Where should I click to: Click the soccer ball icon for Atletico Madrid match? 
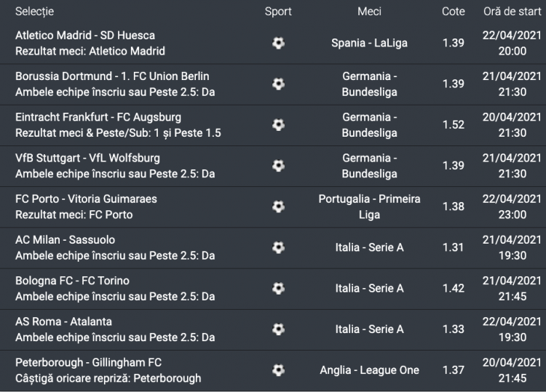(x=278, y=43)
